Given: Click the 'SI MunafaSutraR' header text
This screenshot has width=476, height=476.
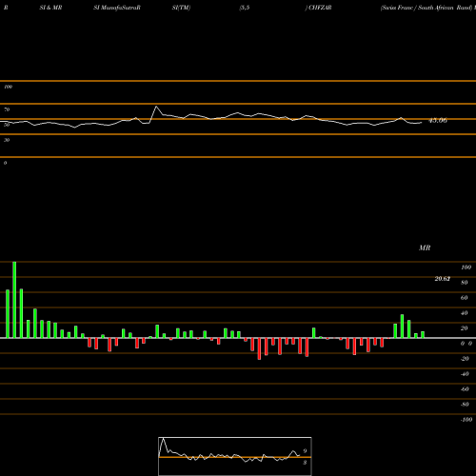Looking at the screenshot, I should [x=117, y=8].
